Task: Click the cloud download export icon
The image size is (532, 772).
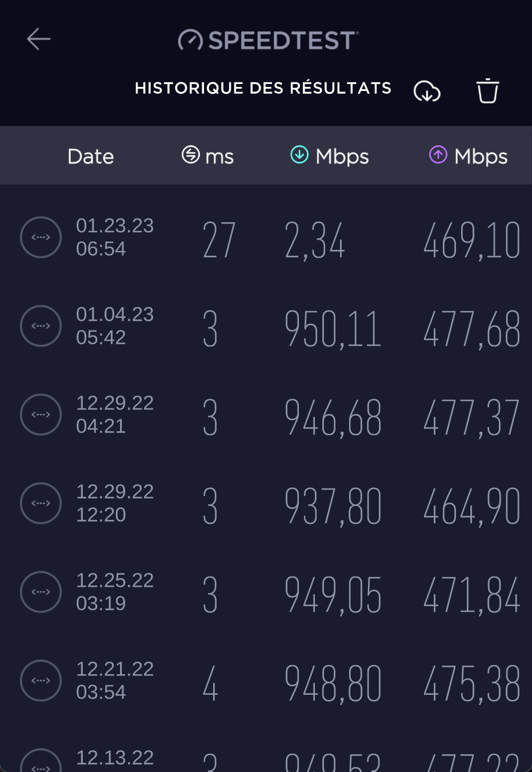Action: (x=427, y=91)
